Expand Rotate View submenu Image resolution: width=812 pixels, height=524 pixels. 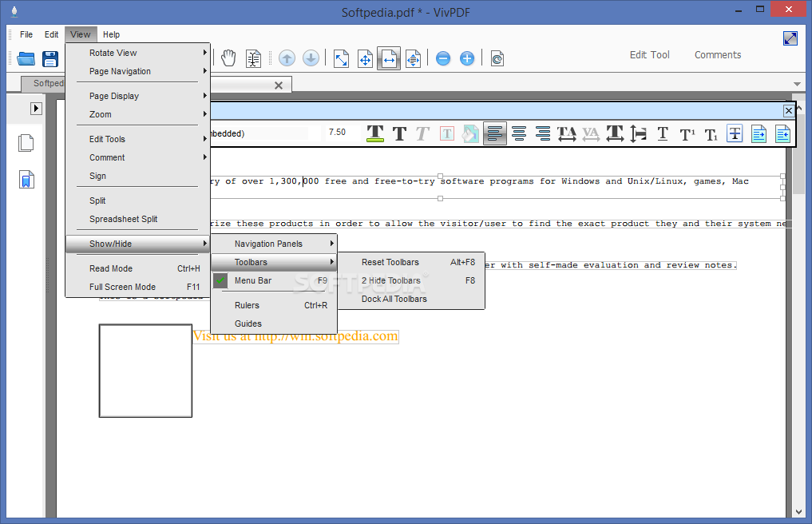(138, 53)
